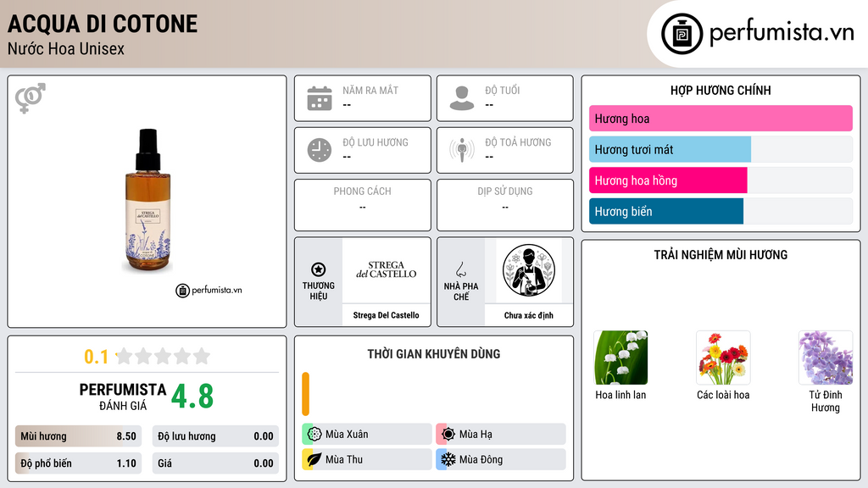Open the Hoa linh lan note thumbnail
Screen dimensions: 868x488
coord(620,358)
